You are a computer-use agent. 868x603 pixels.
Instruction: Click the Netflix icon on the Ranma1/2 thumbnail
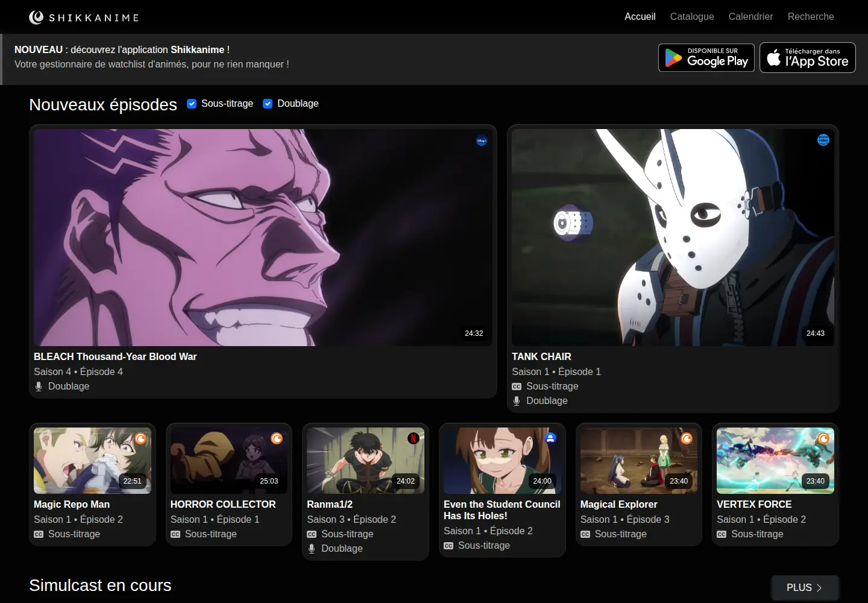point(414,438)
